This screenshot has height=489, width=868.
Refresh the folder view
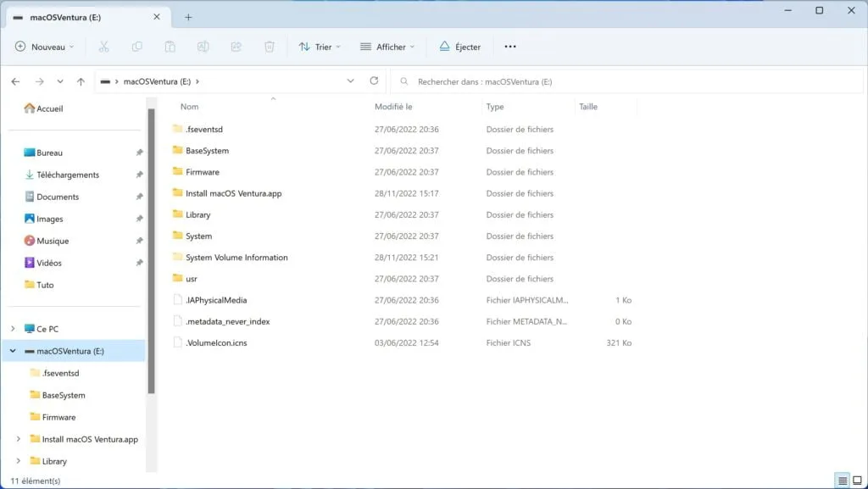click(x=374, y=81)
